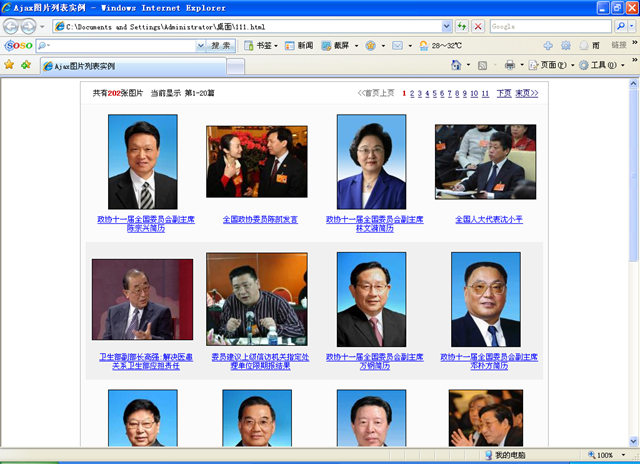Click the Home house icon in command bar
This screenshot has width=640, height=464.
pos(456,65)
